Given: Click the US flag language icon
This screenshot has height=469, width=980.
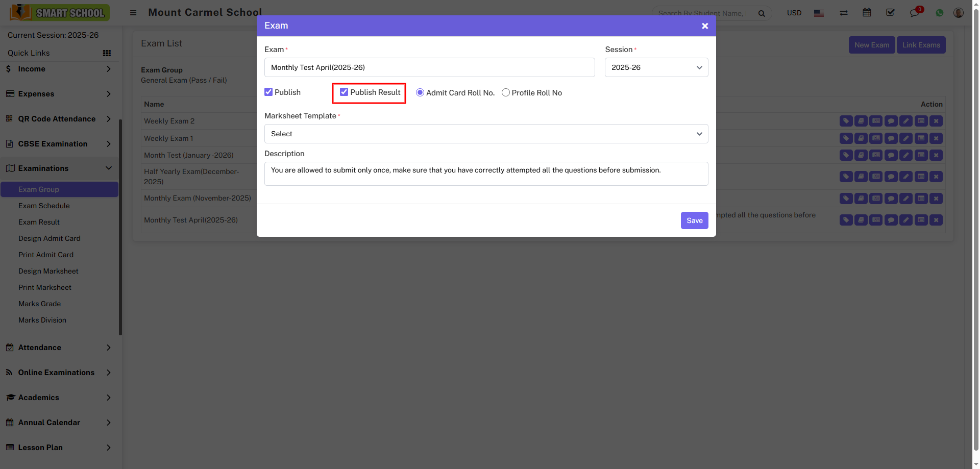Looking at the screenshot, I should pos(819,13).
